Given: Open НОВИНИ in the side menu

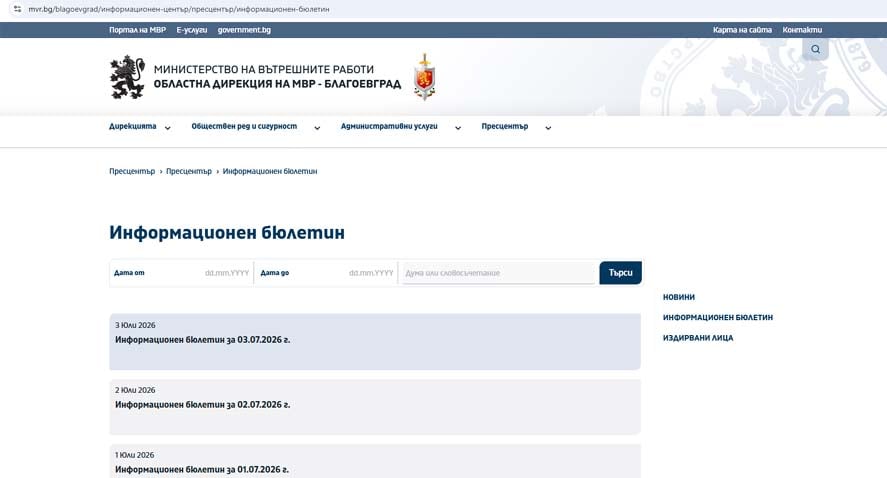Looking at the screenshot, I should [x=679, y=297].
